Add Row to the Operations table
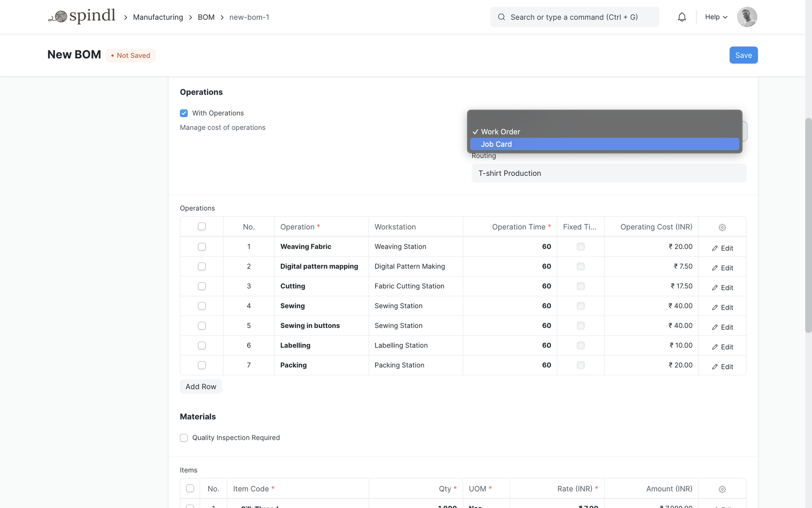The image size is (812, 508). tap(201, 387)
